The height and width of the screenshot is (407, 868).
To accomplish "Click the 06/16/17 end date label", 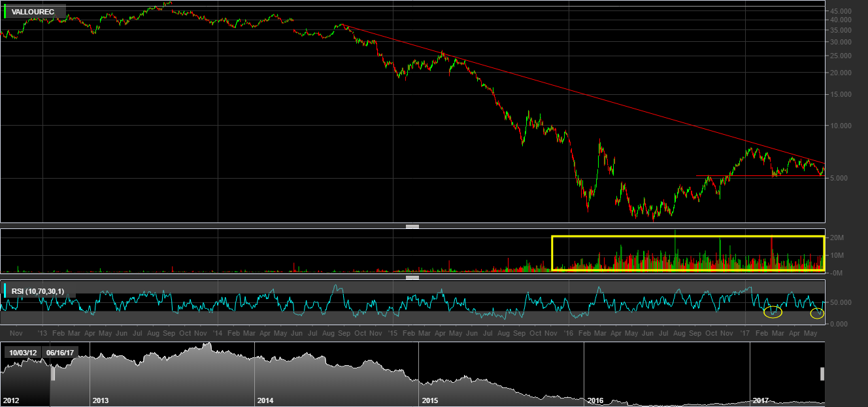I will pyautogui.click(x=59, y=352).
